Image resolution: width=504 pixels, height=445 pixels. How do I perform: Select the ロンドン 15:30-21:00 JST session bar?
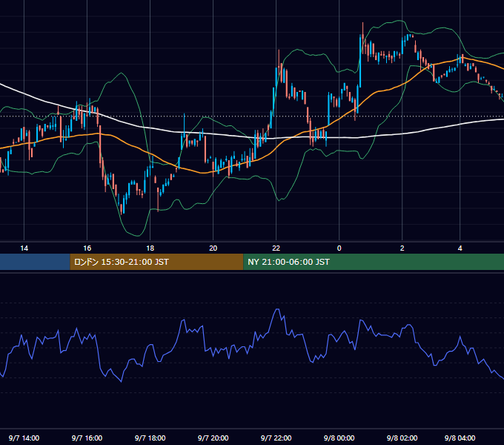pos(156,262)
